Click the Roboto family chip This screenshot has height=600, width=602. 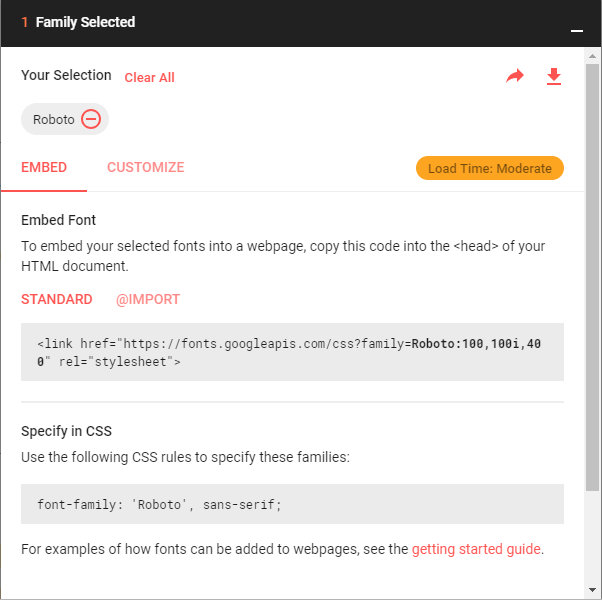tap(65, 119)
